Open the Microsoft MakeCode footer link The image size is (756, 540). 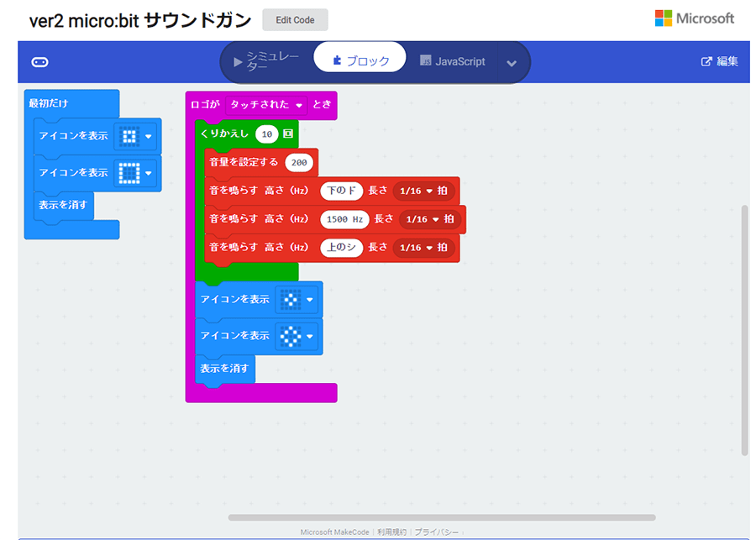pos(334,532)
